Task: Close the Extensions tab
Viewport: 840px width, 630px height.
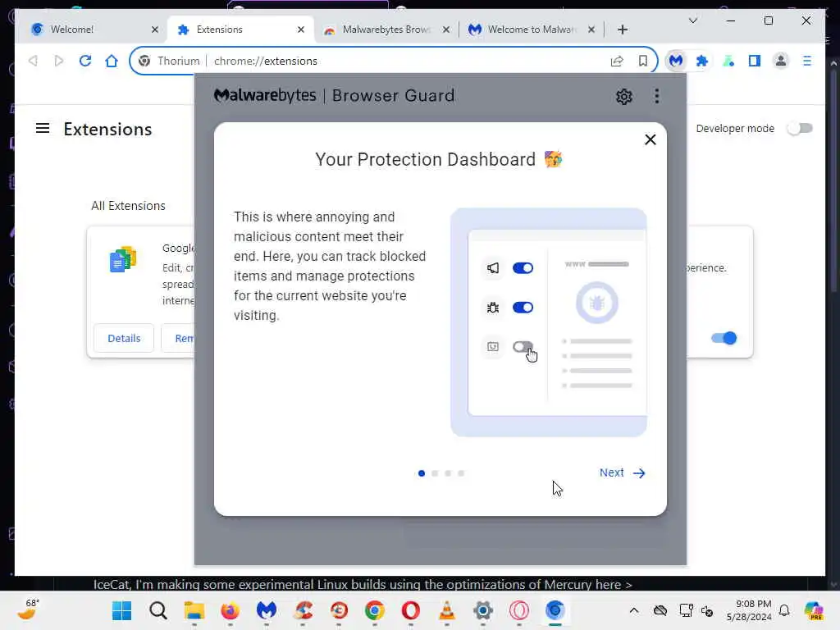Action: [x=301, y=30]
